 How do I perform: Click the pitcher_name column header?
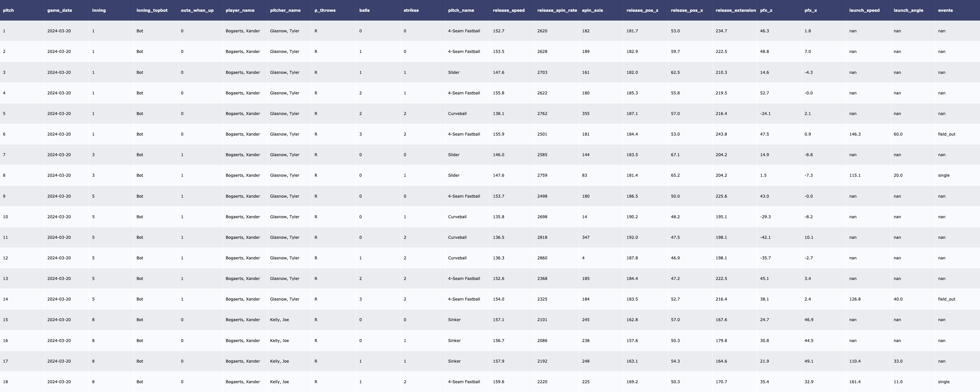tap(285, 10)
